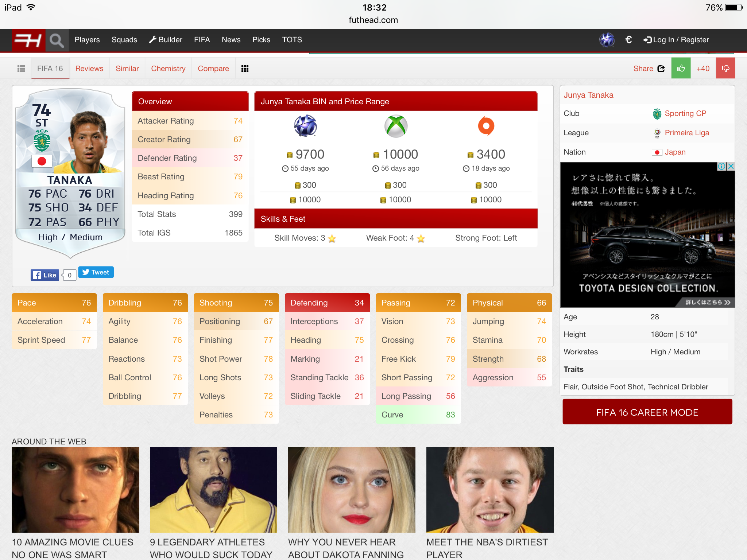Click the Primeira Liga league icon
The height and width of the screenshot is (560, 747).
tap(657, 133)
